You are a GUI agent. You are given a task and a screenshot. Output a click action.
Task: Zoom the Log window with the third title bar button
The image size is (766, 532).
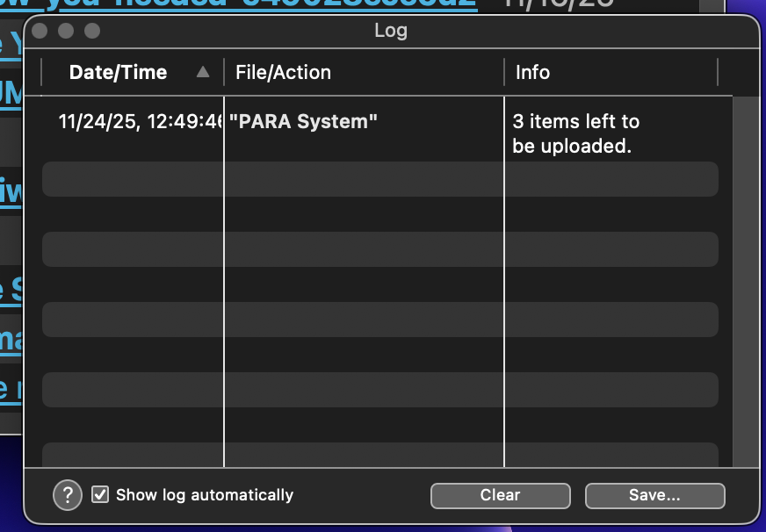(92, 32)
